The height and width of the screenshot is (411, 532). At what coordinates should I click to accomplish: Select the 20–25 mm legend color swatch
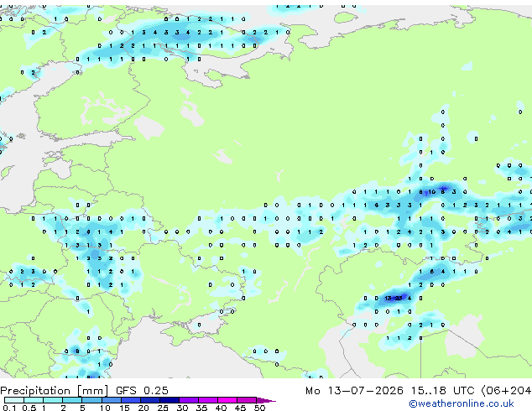tap(150, 400)
